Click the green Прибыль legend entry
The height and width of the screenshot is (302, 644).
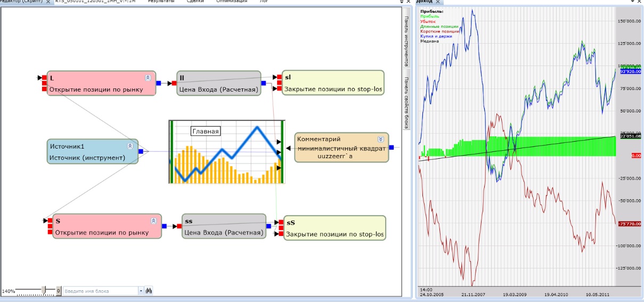[x=430, y=16]
